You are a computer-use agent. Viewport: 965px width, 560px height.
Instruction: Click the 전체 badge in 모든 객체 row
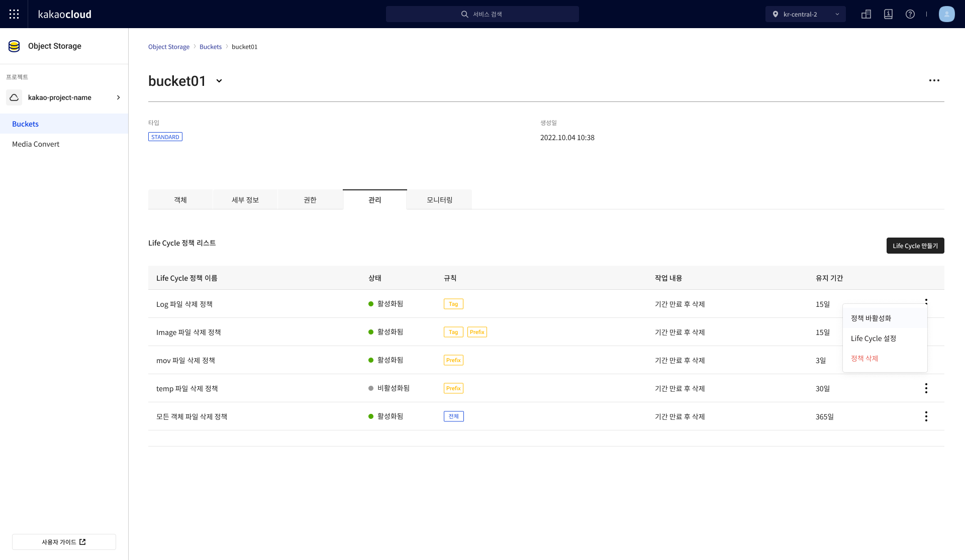(x=453, y=416)
